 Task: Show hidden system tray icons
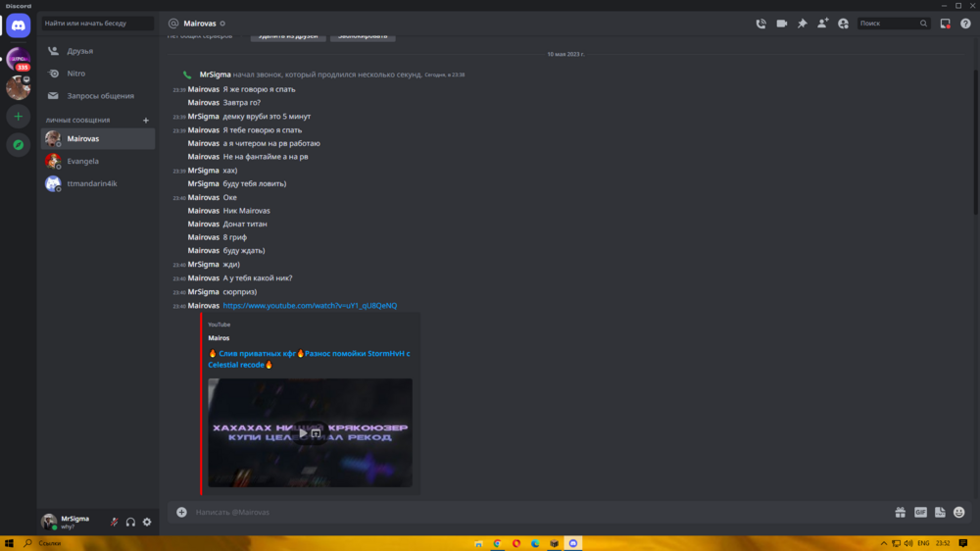(883, 543)
